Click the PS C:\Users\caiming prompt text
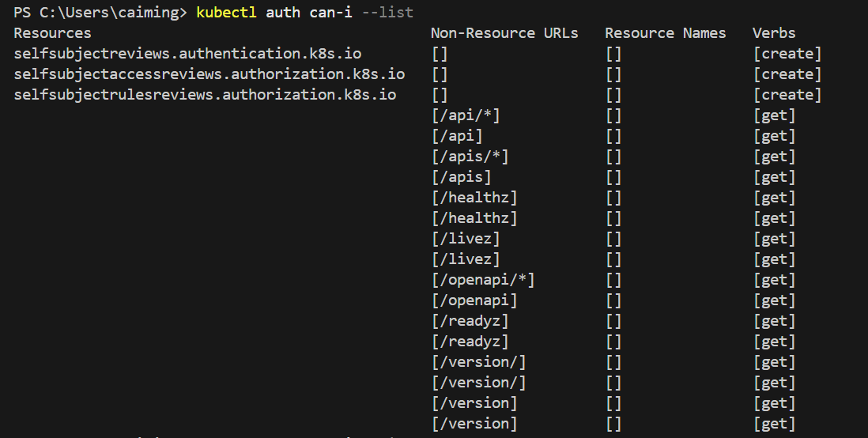Image resolution: width=868 pixels, height=438 pixels. tap(100, 12)
